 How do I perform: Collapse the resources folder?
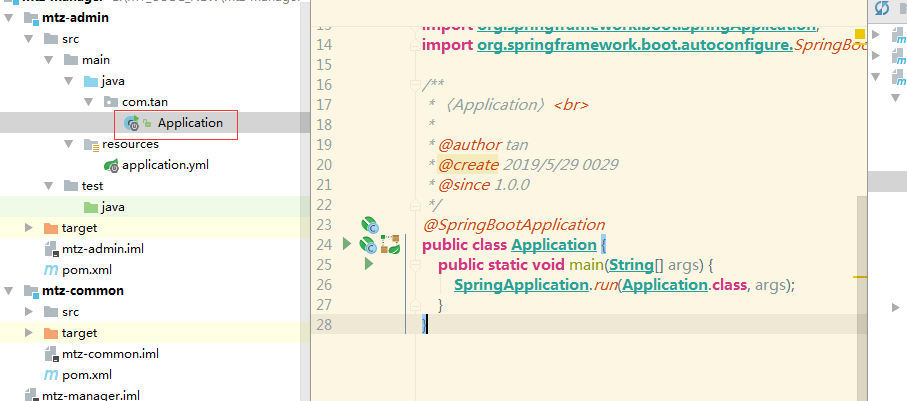[x=69, y=144]
